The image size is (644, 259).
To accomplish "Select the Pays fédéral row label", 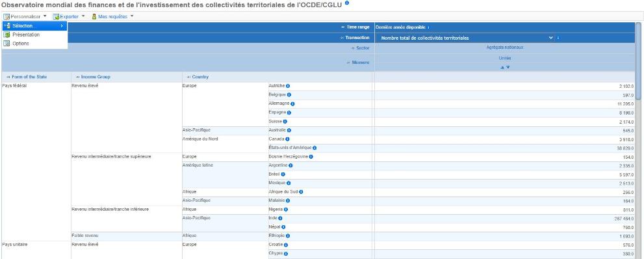I will [14, 86].
